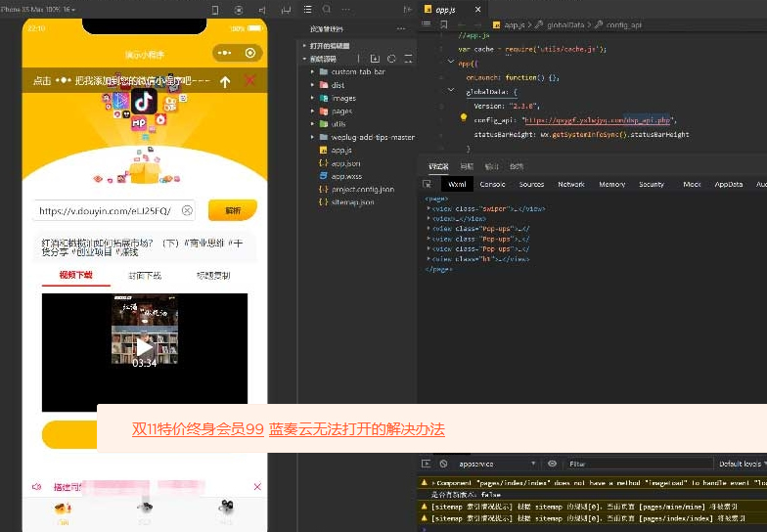Select config_api in the breadcrumb
767x532 pixels.
[x=624, y=25]
